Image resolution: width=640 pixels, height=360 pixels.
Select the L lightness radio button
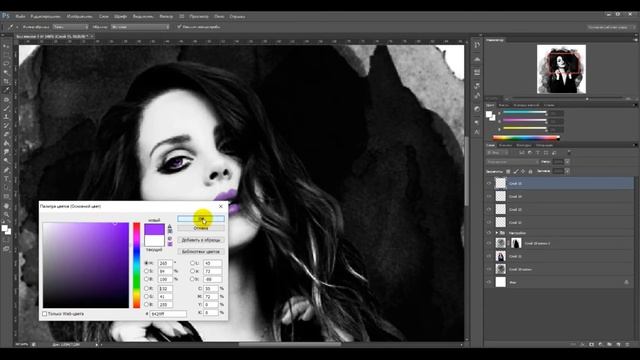(x=192, y=263)
